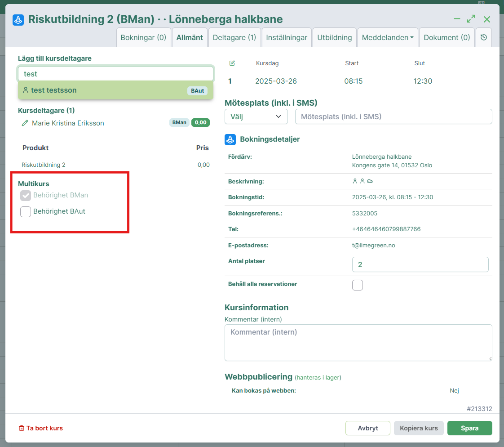
Task: Click the Lägg till kursdeltagare search field
Action: click(116, 74)
